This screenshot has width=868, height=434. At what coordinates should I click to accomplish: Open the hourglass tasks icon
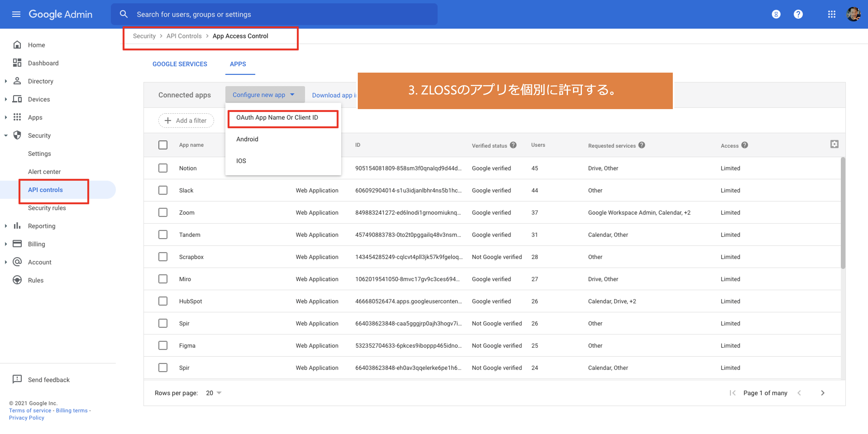[x=776, y=14]
